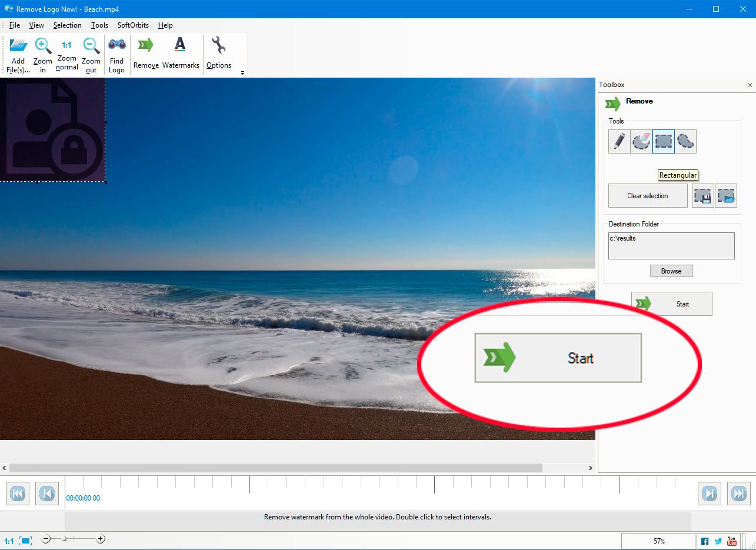Click Browse for the destination folder
The image size is (756, 550).
point(671,271)
